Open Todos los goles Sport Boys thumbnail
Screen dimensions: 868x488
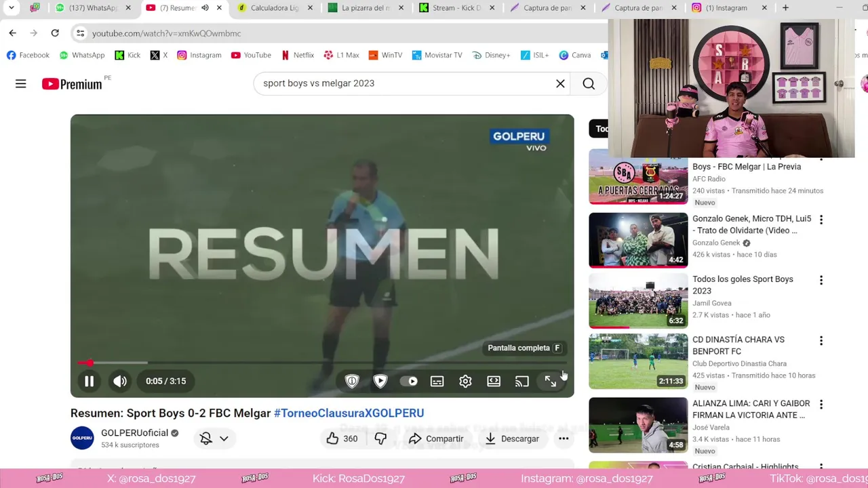(638, 300)
